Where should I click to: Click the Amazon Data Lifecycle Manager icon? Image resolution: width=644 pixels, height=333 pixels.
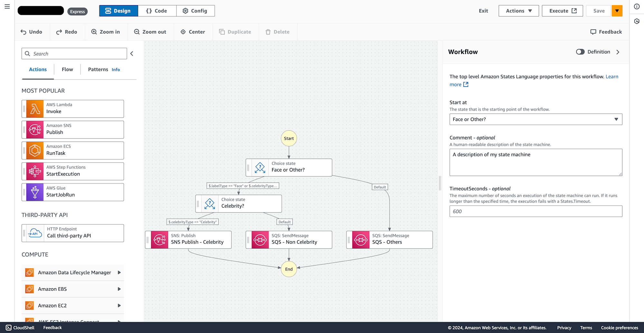pyautogui.click(x=29, y=273)
